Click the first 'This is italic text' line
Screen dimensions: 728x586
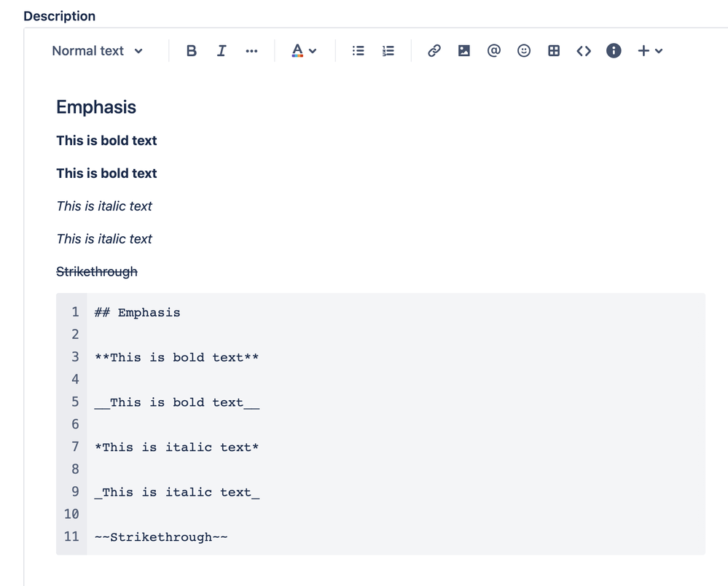click(104, 206)
